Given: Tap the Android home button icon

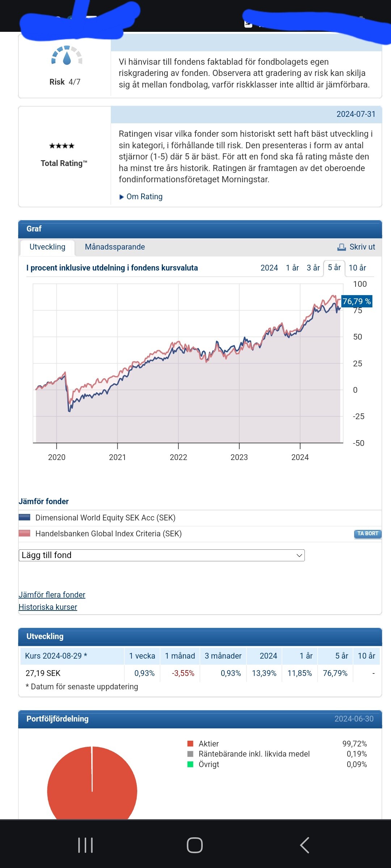Looking at the screenshot, I should [195, 845].
